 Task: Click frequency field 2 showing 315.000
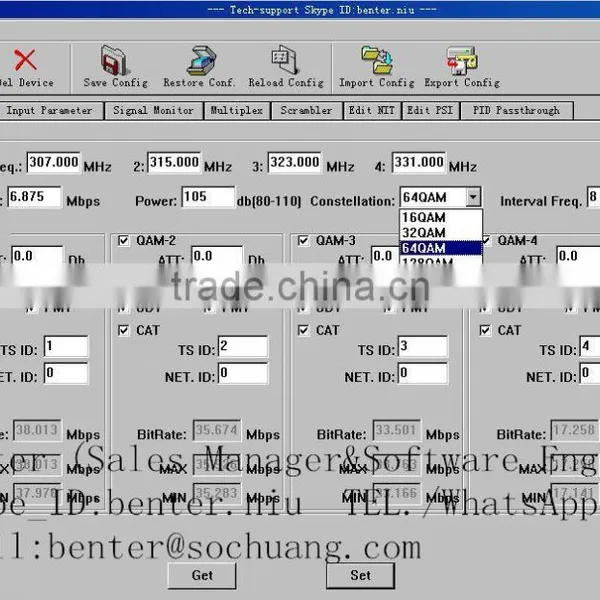click(174, 162)
